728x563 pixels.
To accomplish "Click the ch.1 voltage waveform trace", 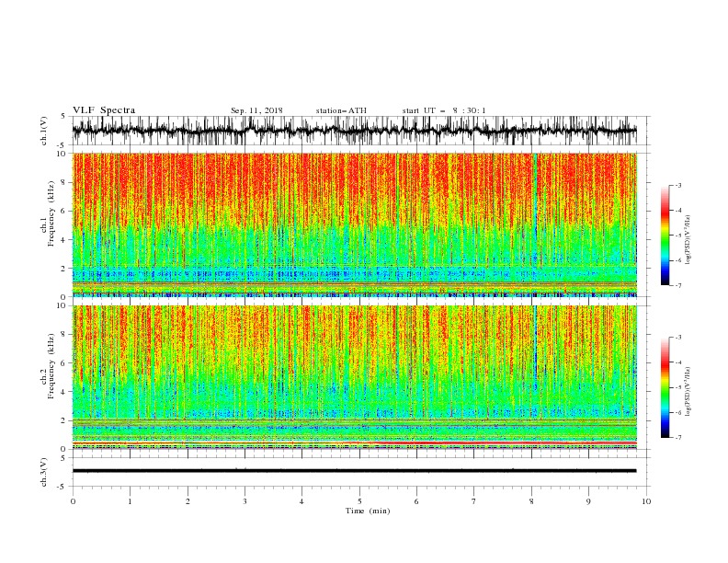I will pos(354,131).
